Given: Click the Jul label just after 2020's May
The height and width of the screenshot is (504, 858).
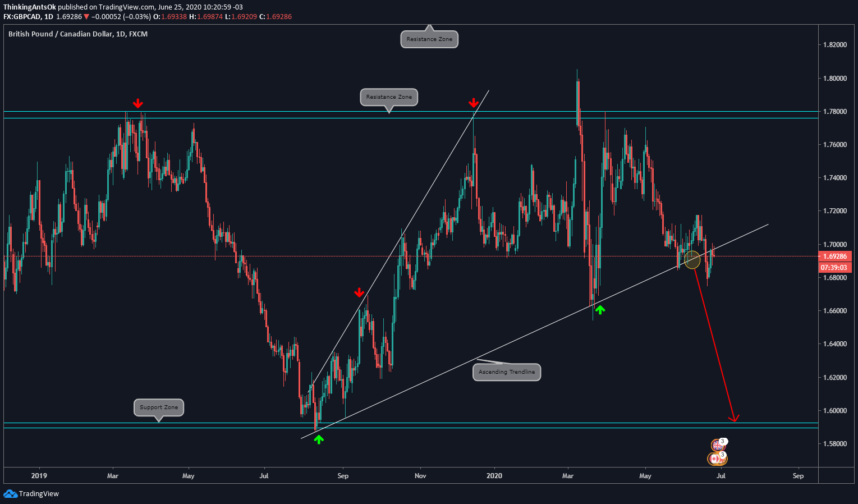Looking at the screenshot, I should click(x=721, y=476).
